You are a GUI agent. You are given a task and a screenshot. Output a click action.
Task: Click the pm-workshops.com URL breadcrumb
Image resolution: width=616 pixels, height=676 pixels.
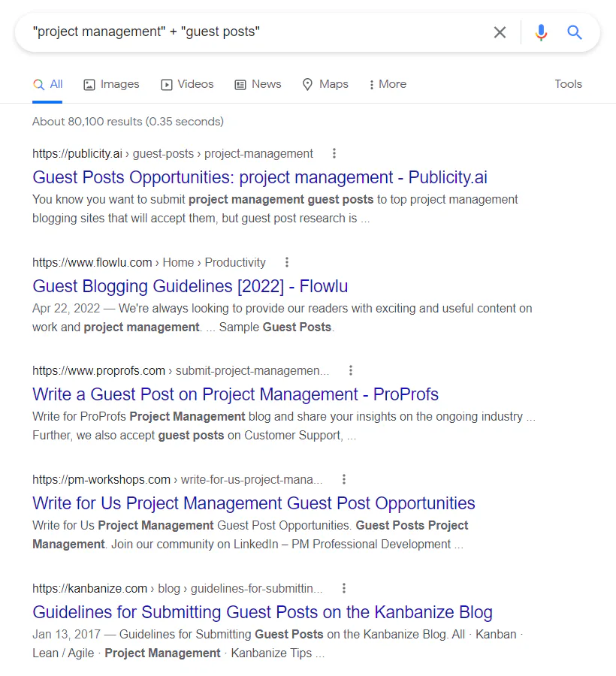pyautogui.click(x=177, y=479)
